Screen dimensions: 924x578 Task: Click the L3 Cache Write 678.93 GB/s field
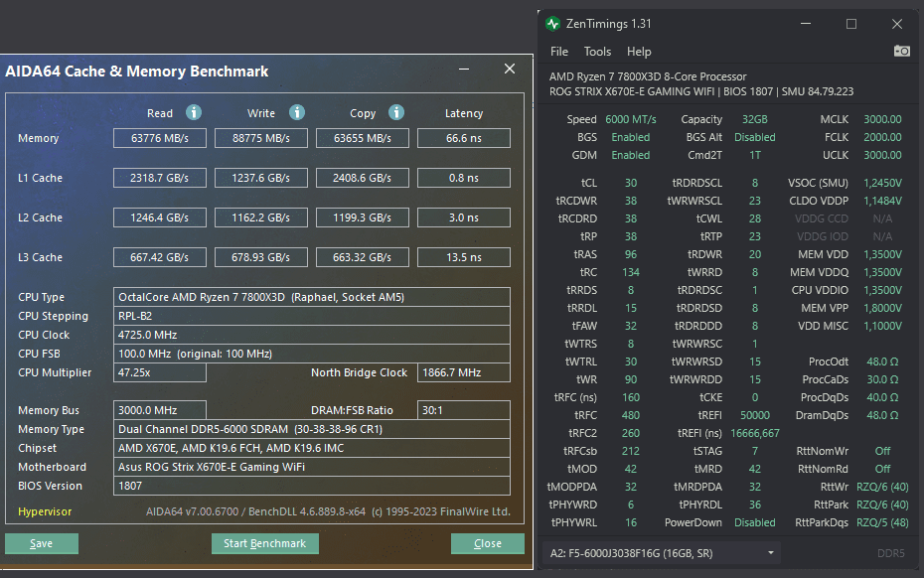tap(261, 257)
